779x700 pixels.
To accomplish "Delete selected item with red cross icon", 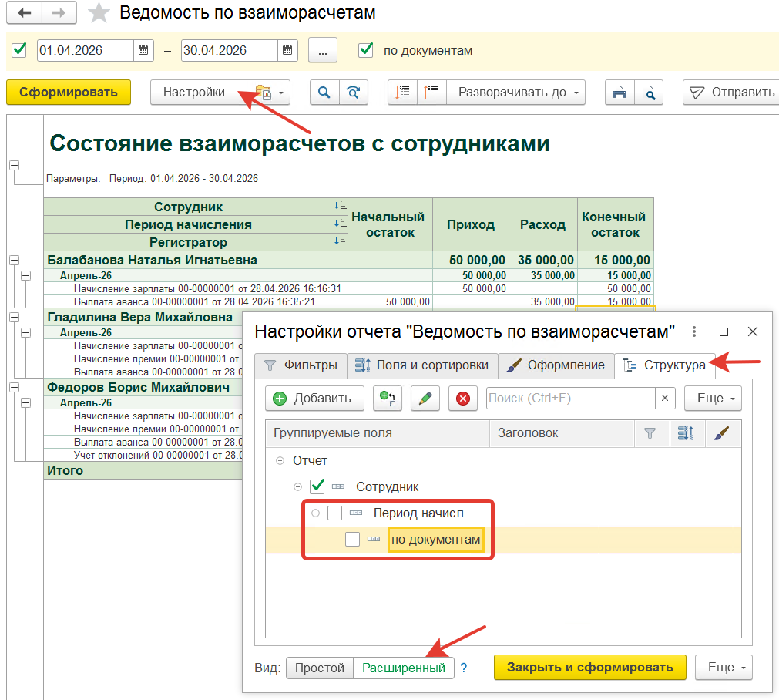I will (463, 399).
